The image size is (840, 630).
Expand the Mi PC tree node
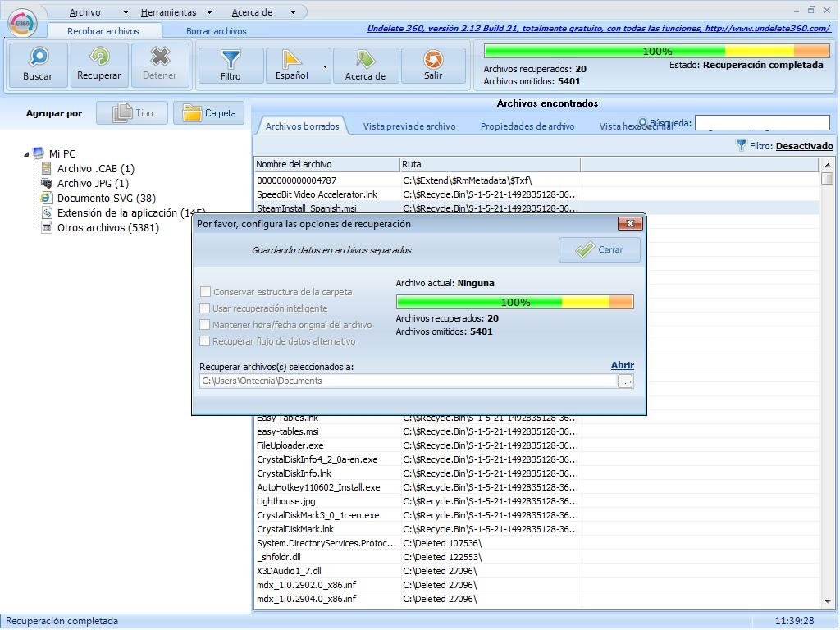pos(27,153)
